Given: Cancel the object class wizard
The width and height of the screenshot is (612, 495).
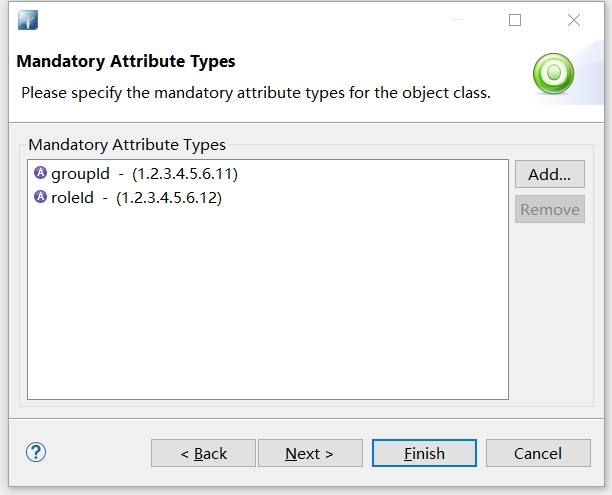Looking at the screenshot, I should [538, 453].
